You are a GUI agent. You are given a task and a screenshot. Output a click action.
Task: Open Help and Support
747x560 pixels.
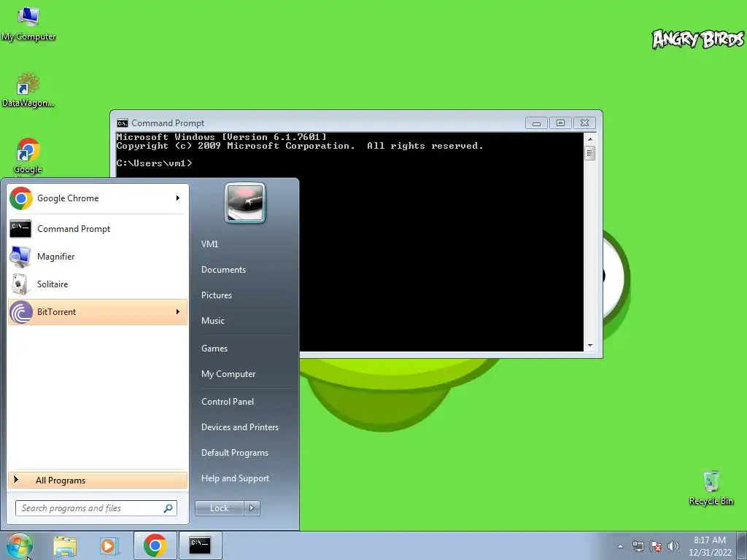(x=235, y=478)
